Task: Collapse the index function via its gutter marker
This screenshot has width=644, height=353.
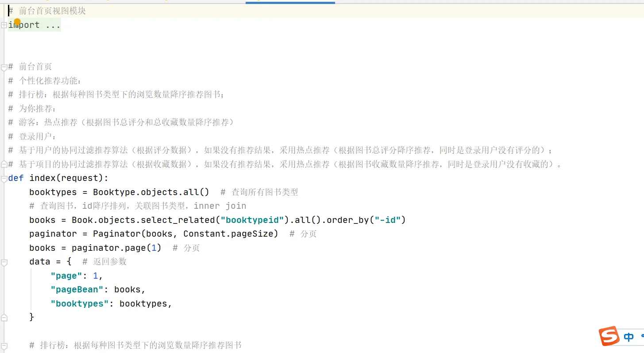Action: tap(4, 178)
